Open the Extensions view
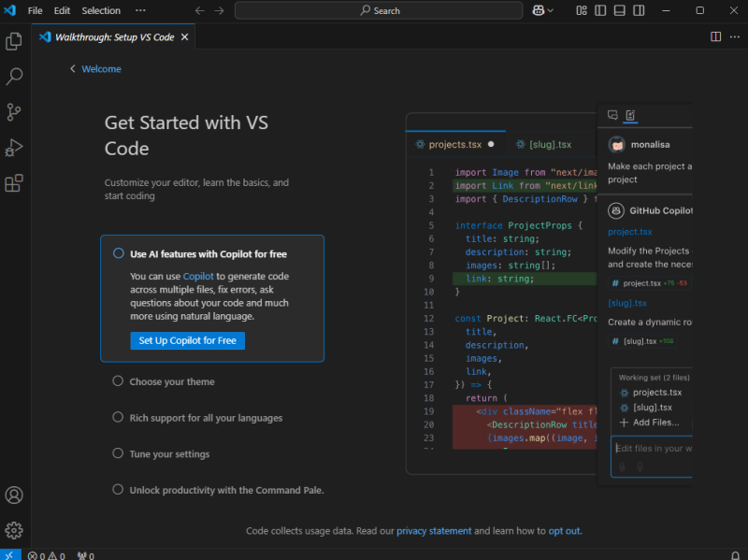 pyautogui.click(x=14, y=183)
